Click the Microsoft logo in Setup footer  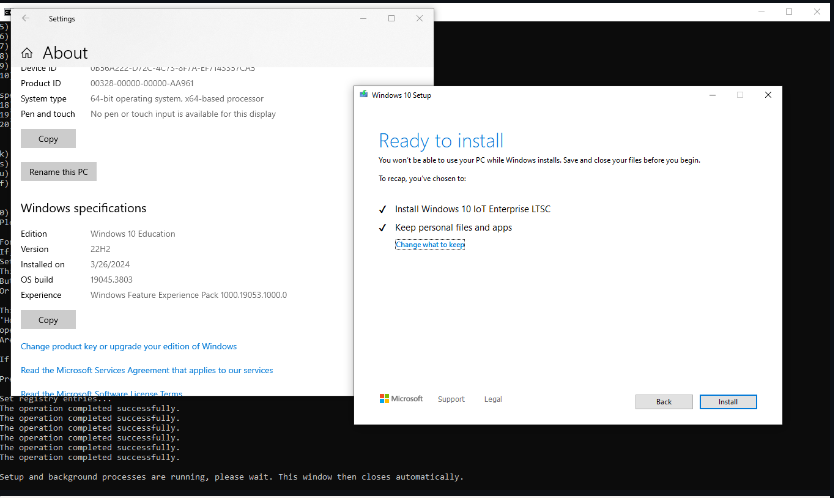point(401,399)
